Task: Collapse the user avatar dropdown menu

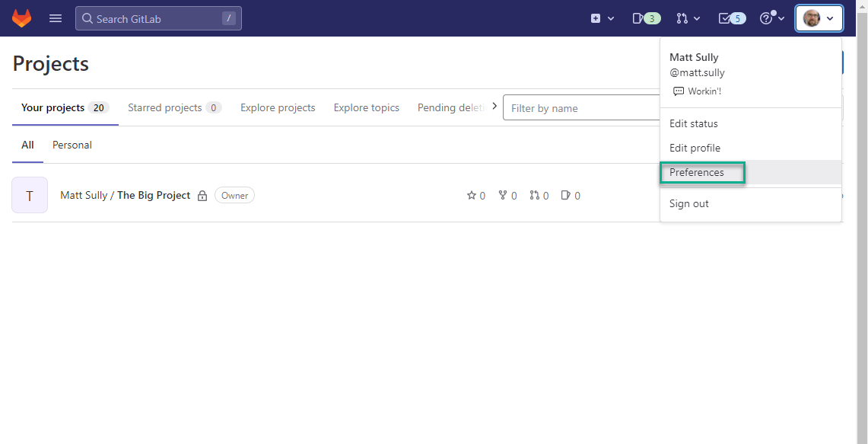Action: pyautogui.click(x=819, y=18)
